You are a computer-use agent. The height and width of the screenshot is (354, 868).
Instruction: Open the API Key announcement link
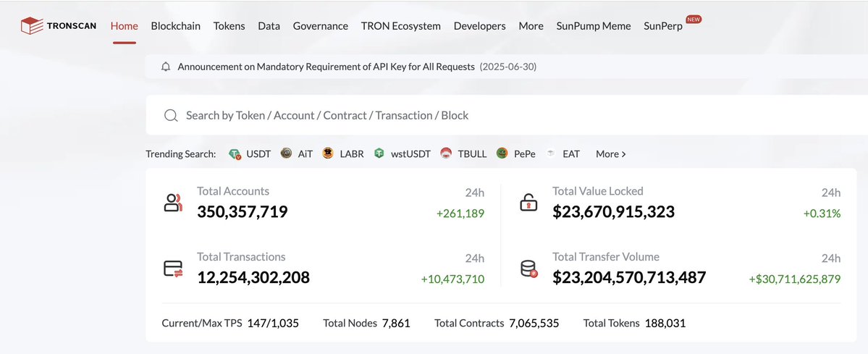coord(326,67)
